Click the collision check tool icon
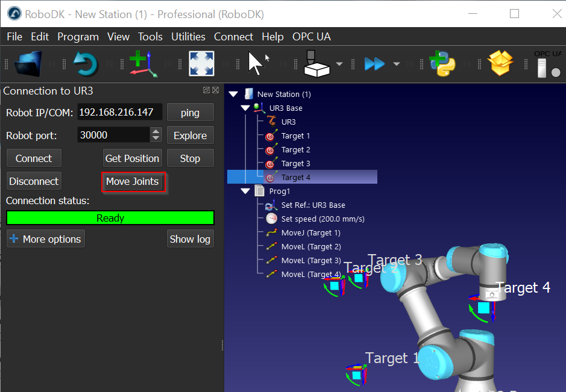The width and height of the screenshot is (566, 392). tap(316, 64)
